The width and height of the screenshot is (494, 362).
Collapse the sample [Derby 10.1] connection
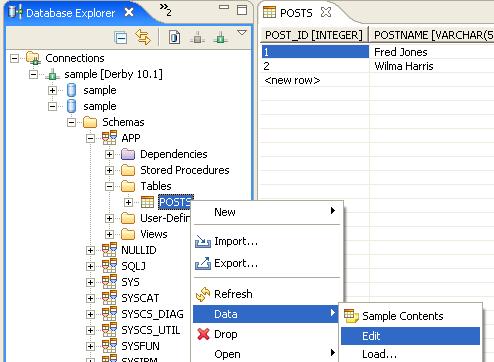[33, 74]
